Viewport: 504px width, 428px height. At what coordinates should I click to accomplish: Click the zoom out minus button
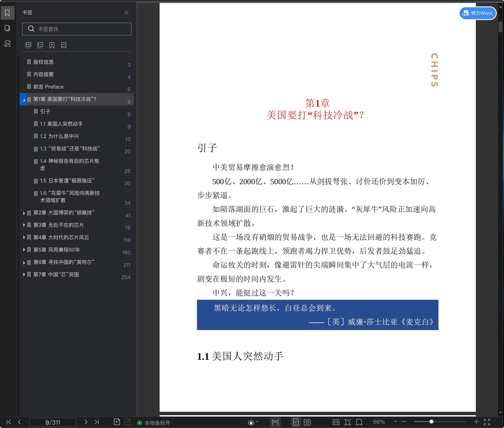[x=403, y=422]
